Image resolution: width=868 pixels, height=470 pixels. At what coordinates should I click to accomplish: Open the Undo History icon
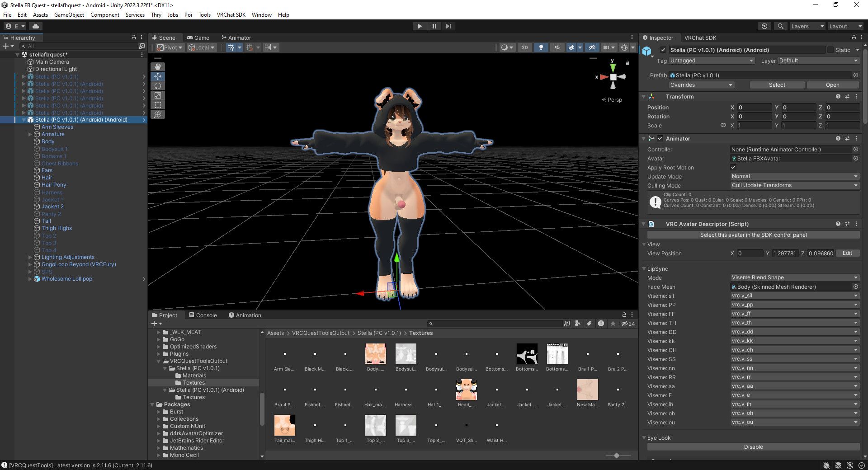[764, 26]
